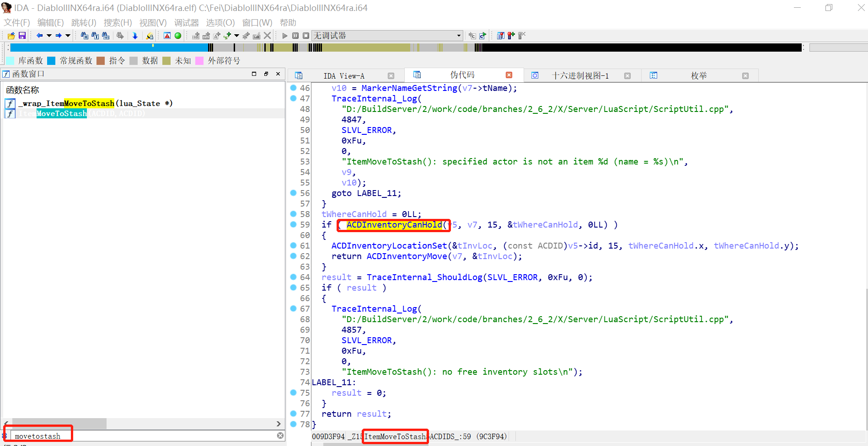This screenshot has height=446, width=868.
Task: Toggle breakpoint dot on line 59
Action: pyautogui.click(x=294, y=224)
